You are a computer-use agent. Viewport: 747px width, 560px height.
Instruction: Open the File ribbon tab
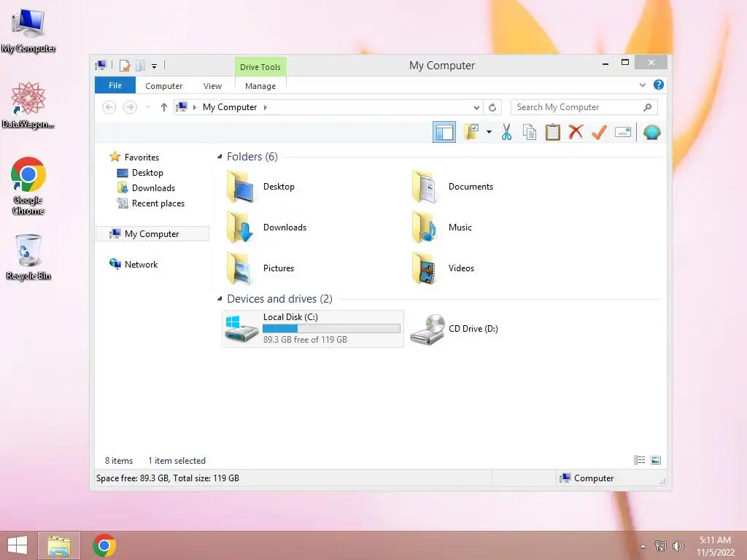click(115, 85)
